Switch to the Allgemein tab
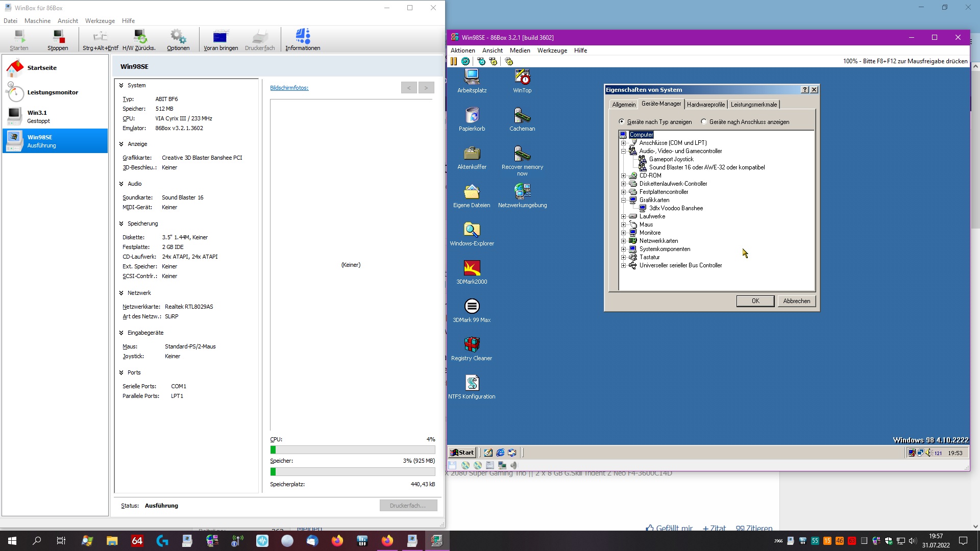The width and height of the screenshot is (980, 551). point(624,105)
